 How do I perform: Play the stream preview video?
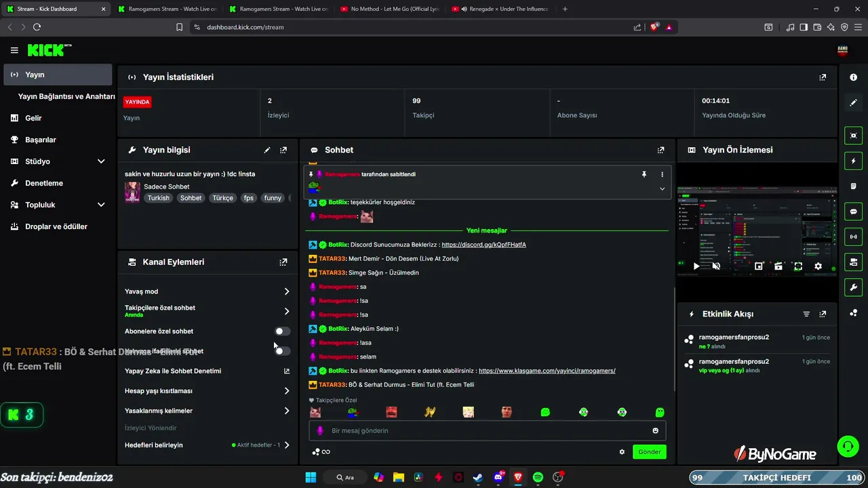click(x=696, y=266)
